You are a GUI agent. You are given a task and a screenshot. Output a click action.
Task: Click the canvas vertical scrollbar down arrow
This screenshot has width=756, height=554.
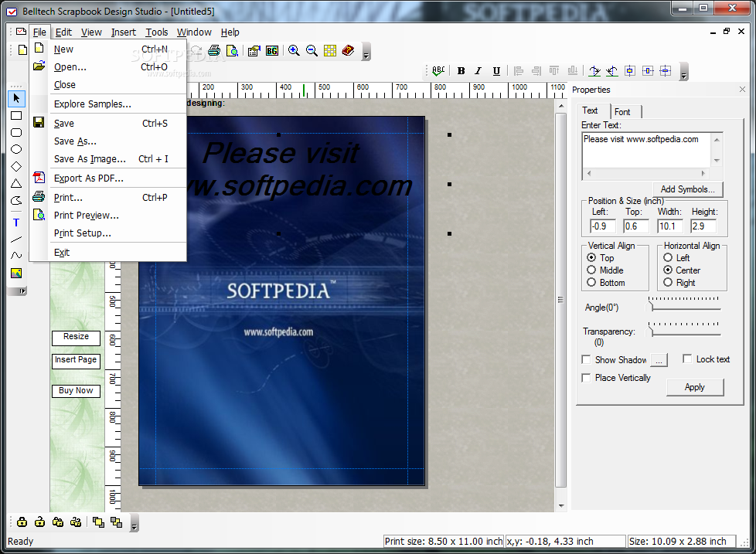pos(560,506)
